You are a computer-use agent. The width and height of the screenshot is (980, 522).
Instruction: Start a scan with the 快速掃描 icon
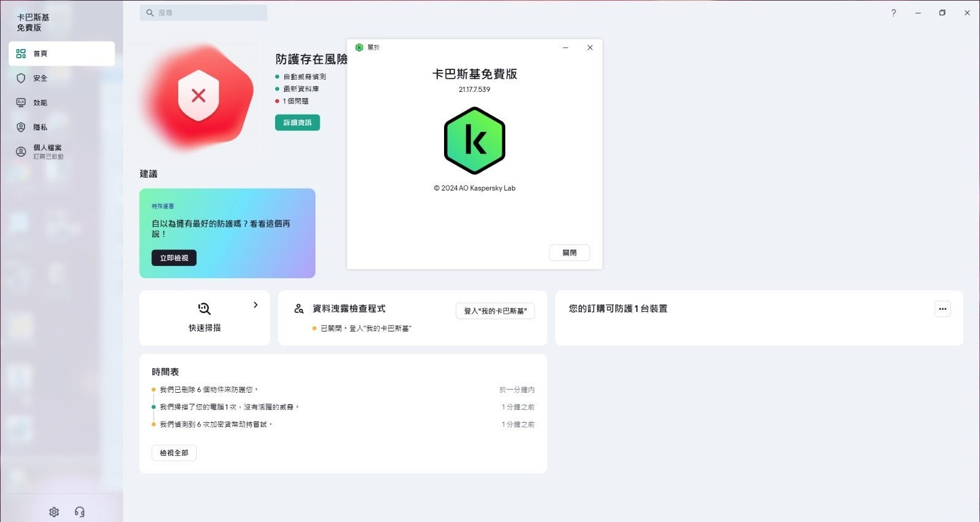205,309
